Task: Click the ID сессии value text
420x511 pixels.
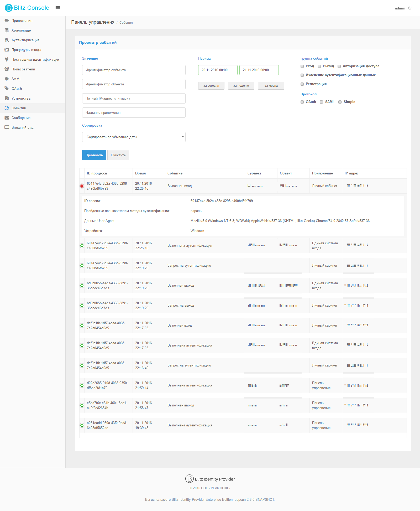Action: [222, 201]
